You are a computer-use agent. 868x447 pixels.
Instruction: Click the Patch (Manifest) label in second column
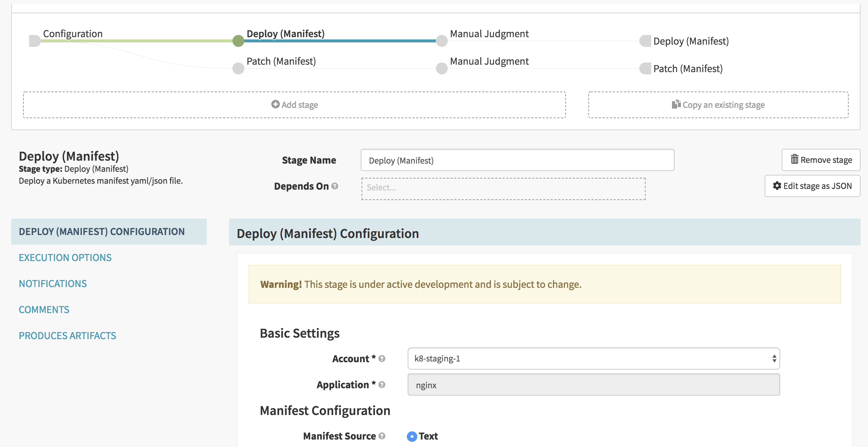pyautogui.click(x=281, y=61)
